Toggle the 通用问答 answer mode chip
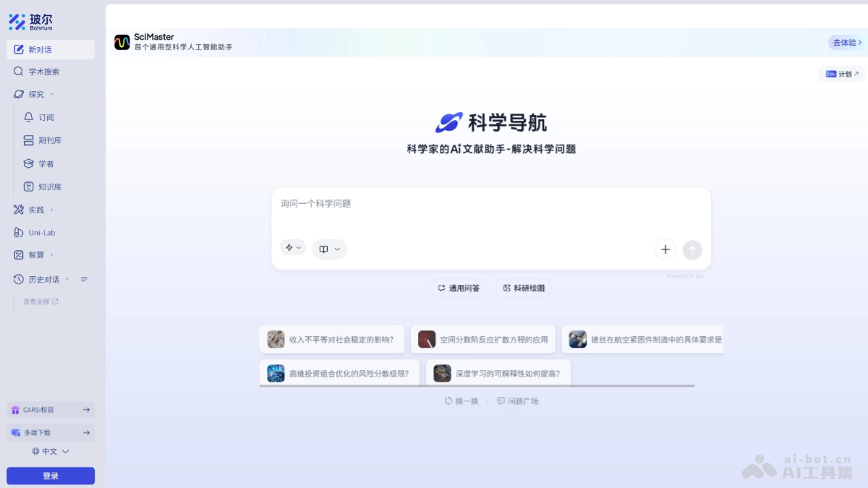 tap(457, 287)
